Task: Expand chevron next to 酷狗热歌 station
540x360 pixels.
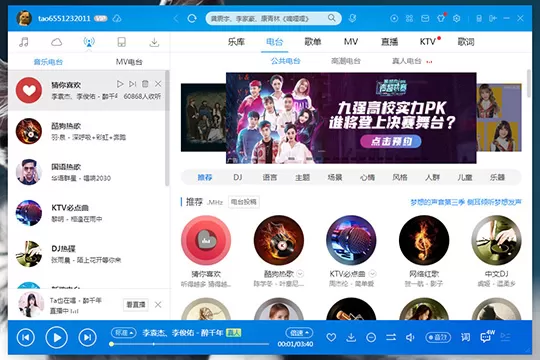Action: pos(300,274)
